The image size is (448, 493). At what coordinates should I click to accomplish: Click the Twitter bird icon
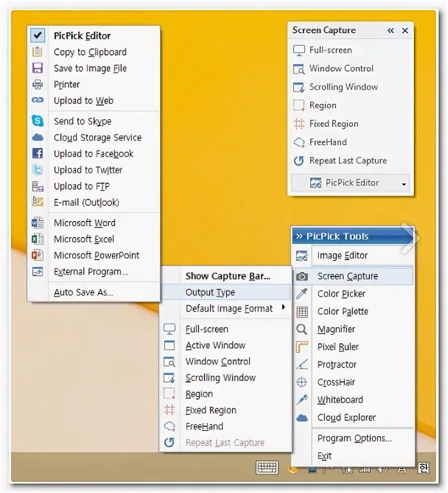coord(37,170)
